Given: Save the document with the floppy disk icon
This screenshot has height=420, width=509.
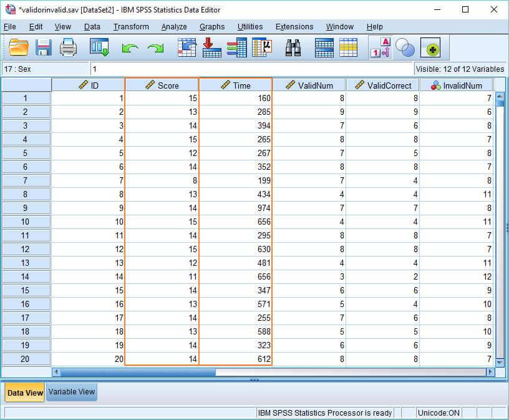Looking at the screenshot, I should click(44, 47).
